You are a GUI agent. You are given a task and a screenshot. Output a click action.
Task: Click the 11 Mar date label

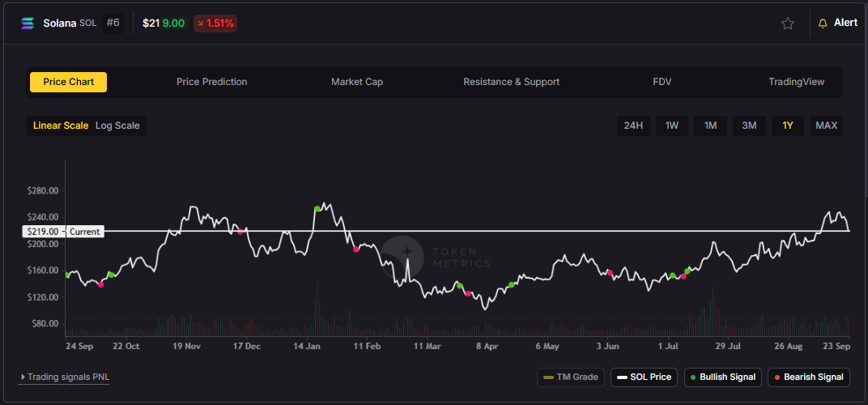[x=428, y=346]
